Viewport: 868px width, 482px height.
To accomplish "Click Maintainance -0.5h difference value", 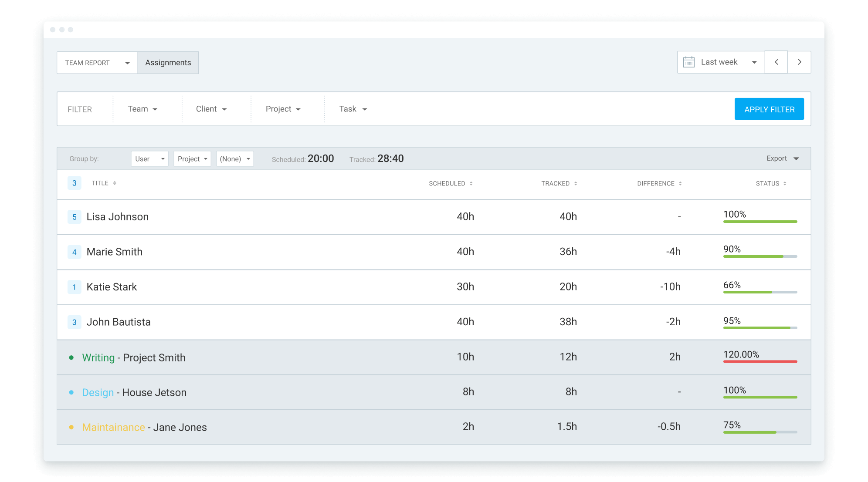I will click(669, 427).
